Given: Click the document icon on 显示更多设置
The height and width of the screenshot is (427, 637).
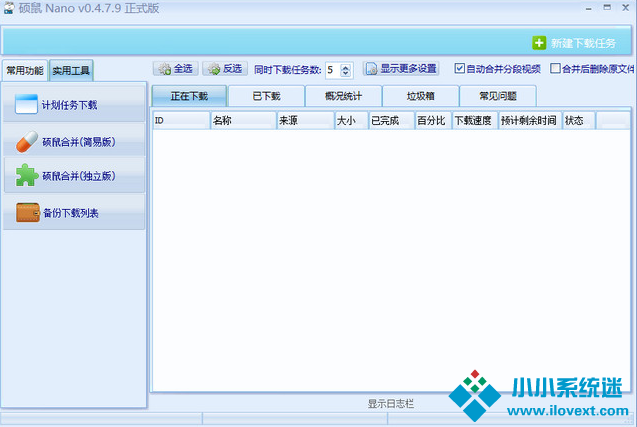Looking at the screenshot, I should [371, 69].
